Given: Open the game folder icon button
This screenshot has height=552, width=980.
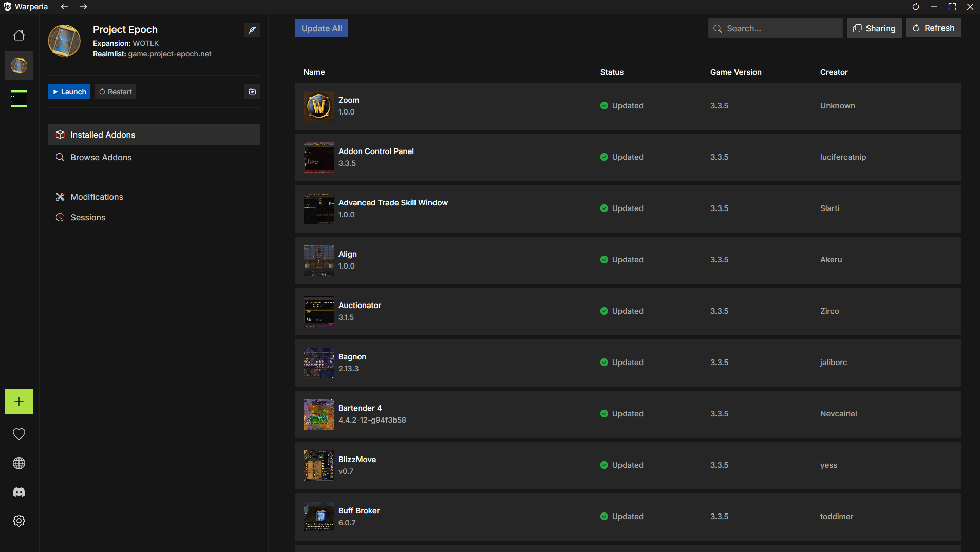Looking at the screenshot, I should coord(252,92).
